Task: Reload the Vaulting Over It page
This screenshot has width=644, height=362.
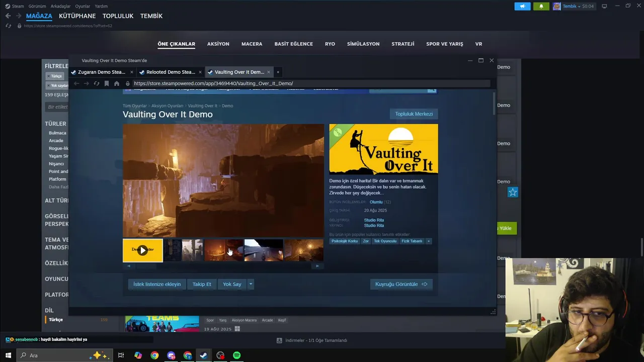Action: [x=97, y=83]
